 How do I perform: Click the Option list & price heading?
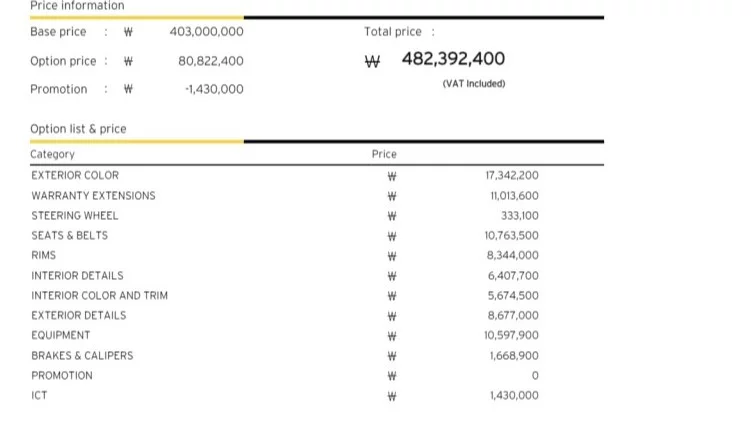click(78, 129)
